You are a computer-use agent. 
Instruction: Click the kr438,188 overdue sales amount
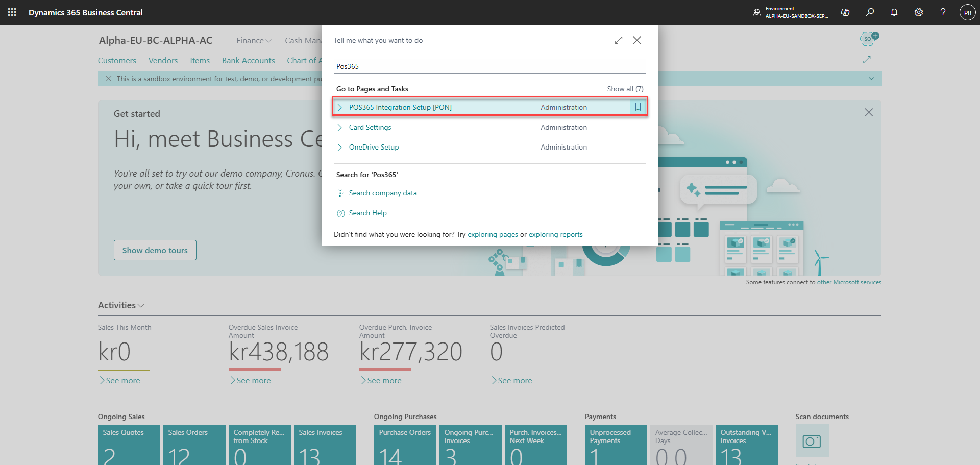point(279,352)
